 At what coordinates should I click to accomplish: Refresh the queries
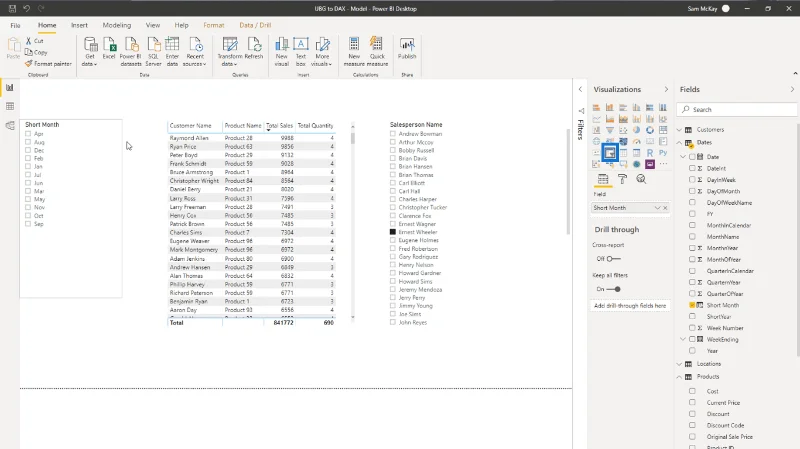point(254,49)
